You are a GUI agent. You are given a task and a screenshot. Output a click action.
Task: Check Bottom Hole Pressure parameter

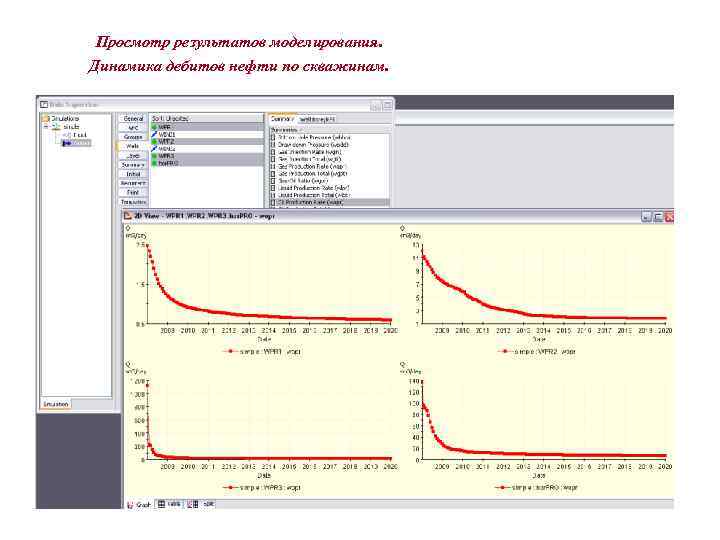click(273, 137)
